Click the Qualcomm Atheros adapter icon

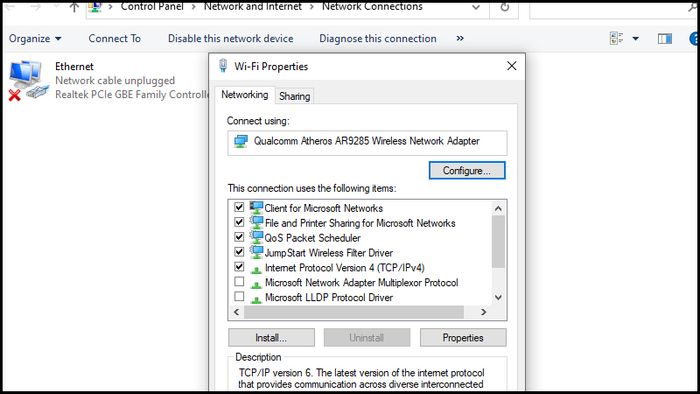click(x=241, y=141)
